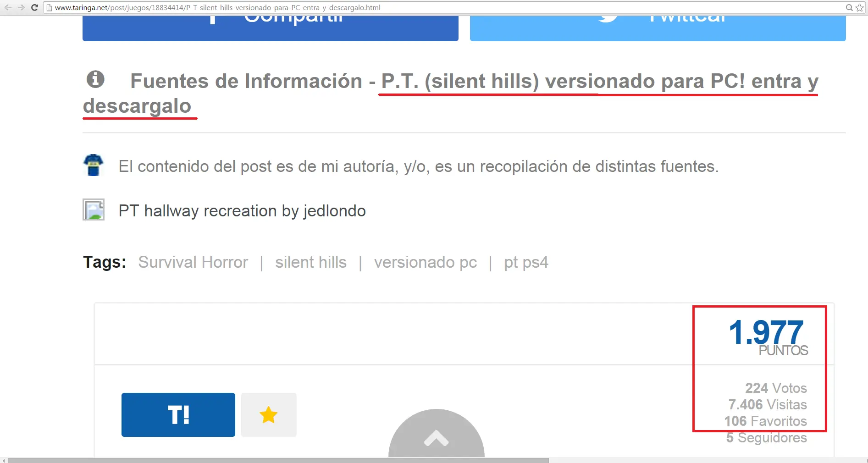The height and width of the screenshot is (463, 868).
Task: Click the 7.406 Visitas count
Action: click(x=768, y=405)
